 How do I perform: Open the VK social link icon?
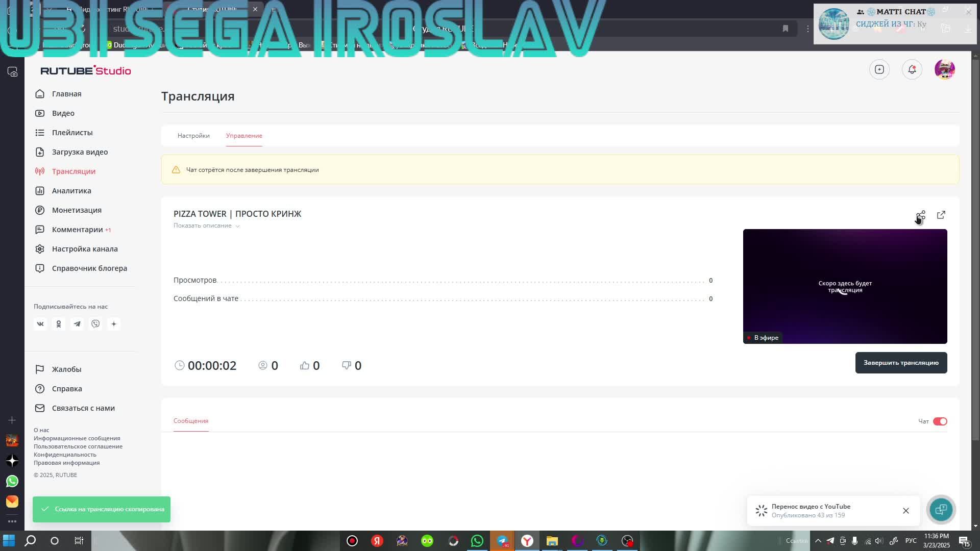coord(40,324)
